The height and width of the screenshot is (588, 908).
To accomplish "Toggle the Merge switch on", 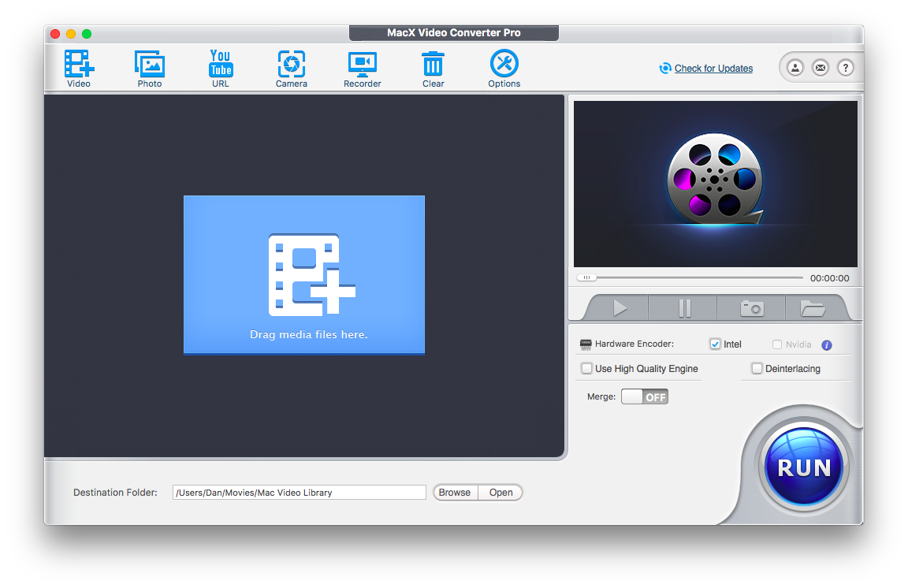I will tap(645, 396).
